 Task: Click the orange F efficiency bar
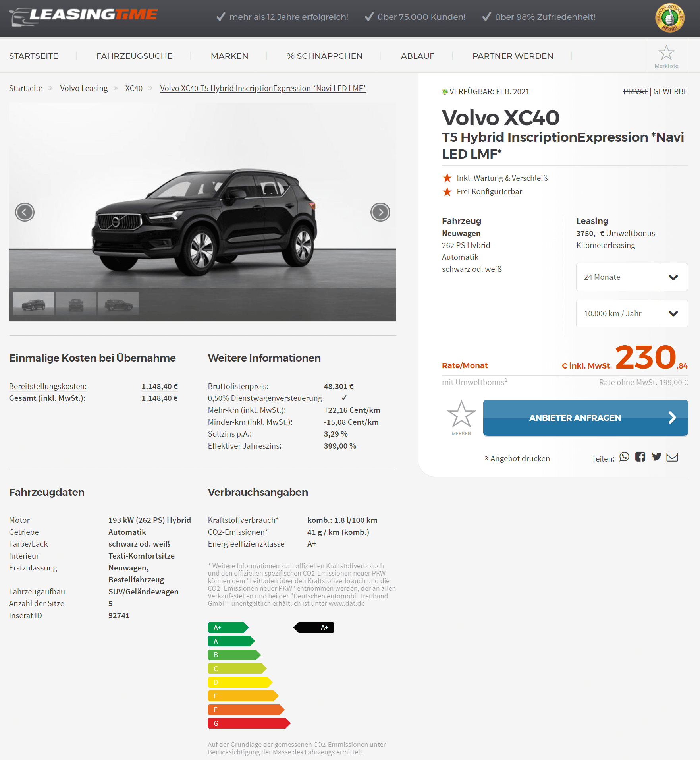click(x=246, y=710)
